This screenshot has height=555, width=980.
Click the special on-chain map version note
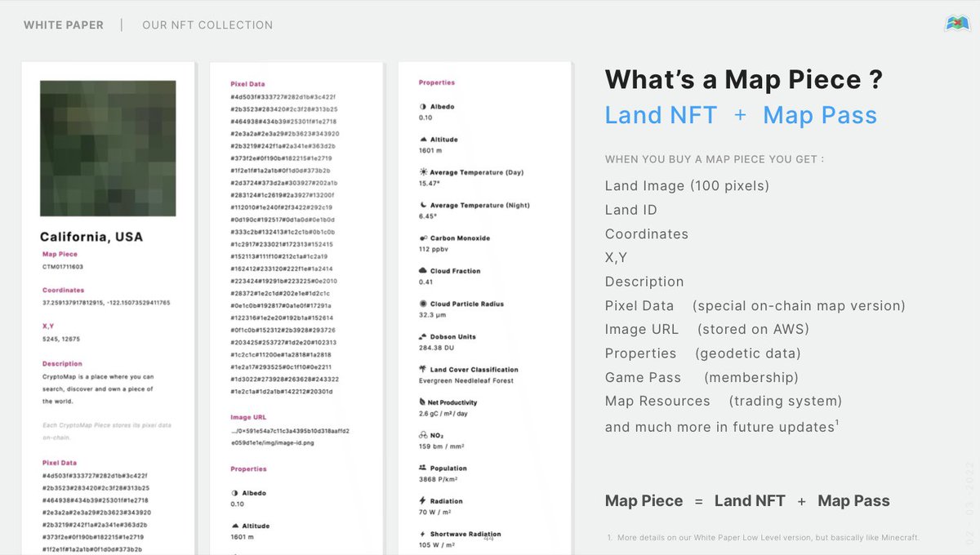point(799,306)
